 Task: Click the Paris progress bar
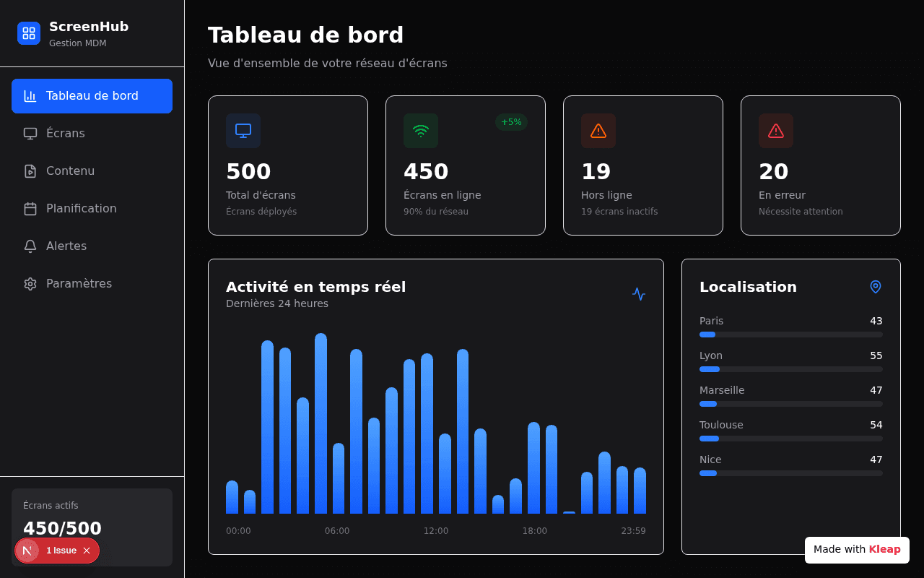click(791, 335)
